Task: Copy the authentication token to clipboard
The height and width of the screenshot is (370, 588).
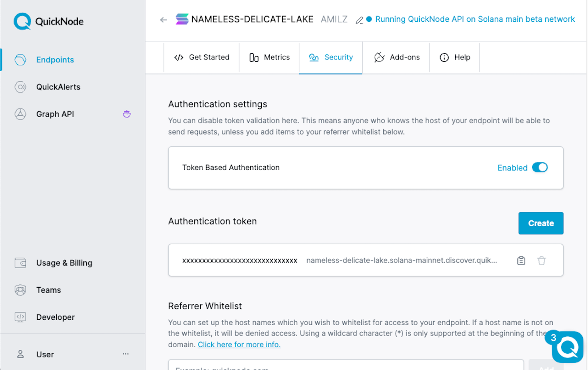Action: pos(521,261)
